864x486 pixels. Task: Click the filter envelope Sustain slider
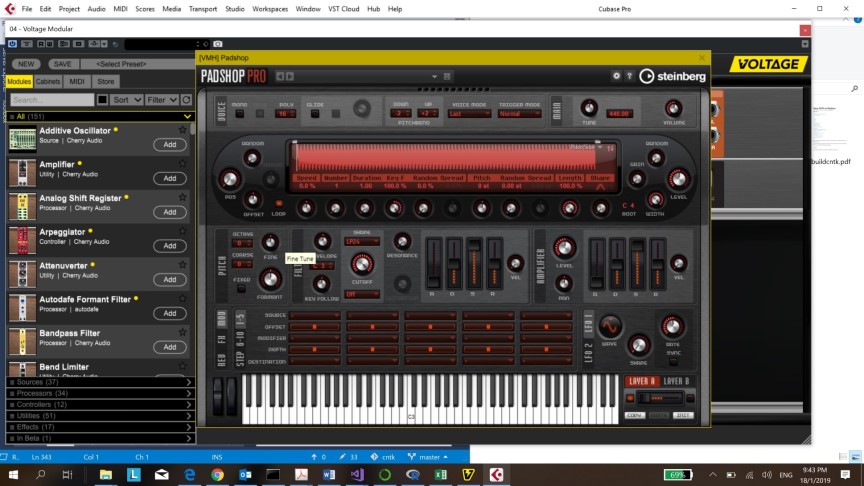pos(473,263)
